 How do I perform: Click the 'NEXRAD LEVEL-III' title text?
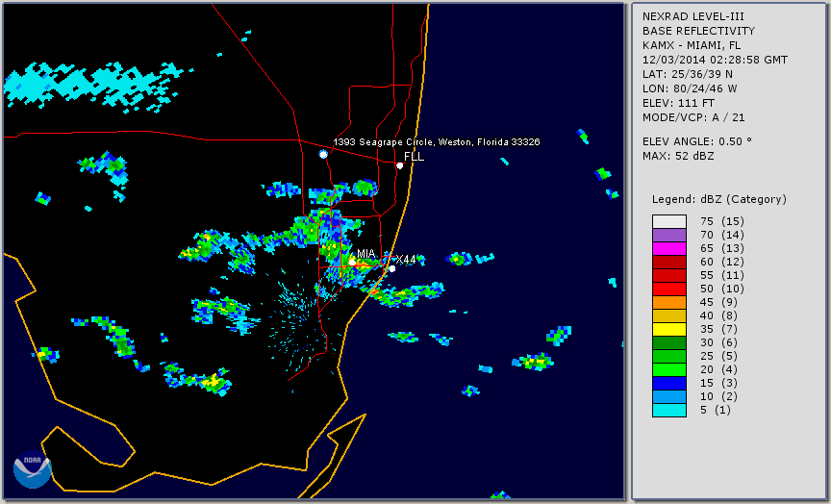click(692, 16)
